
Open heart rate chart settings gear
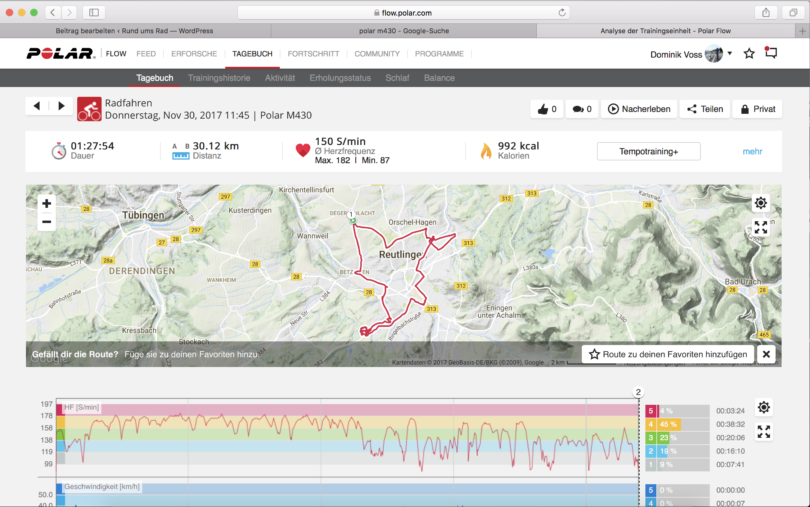click(x=764, y=407)
